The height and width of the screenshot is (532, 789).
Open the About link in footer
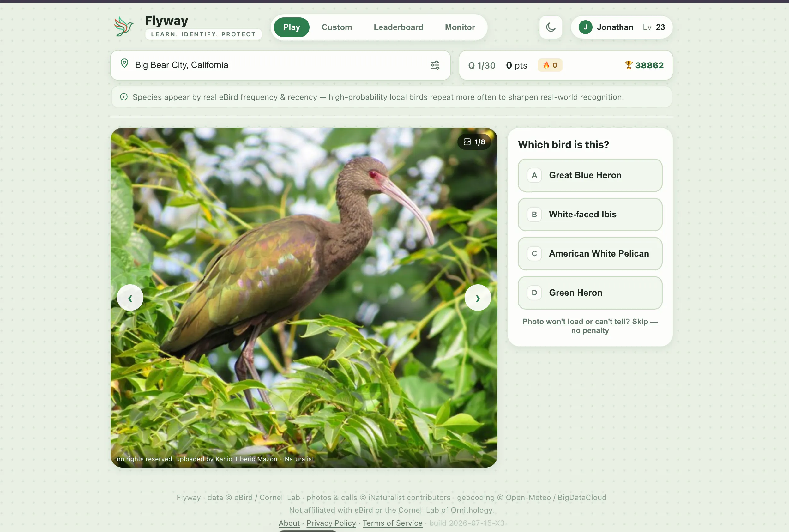289,523
